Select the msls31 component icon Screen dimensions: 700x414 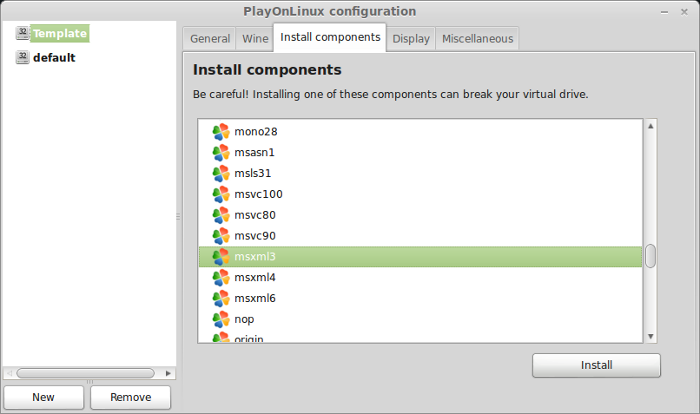tap(221, 173)
